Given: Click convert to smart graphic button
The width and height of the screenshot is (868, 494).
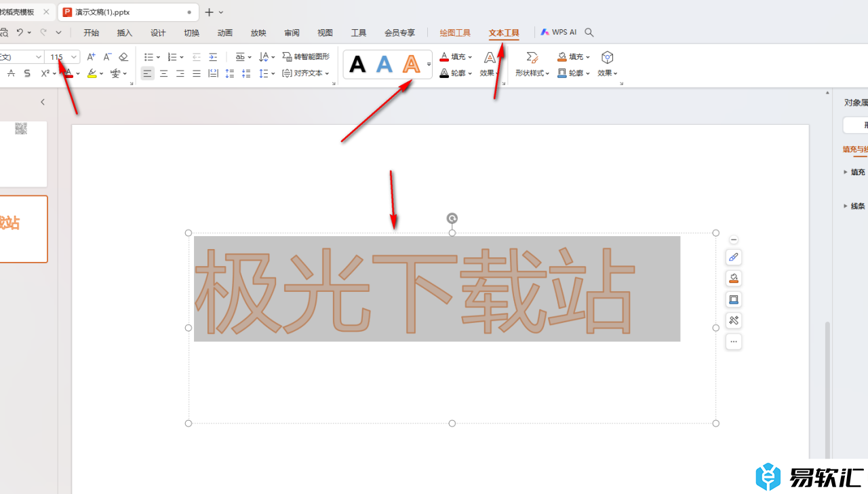Looking at the screenshot, I should (x=306, y=57).
